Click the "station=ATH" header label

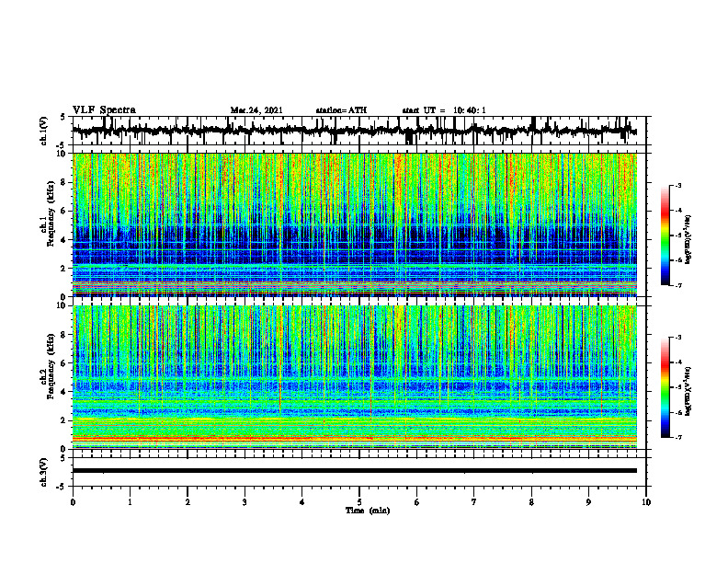coord(341,110)
